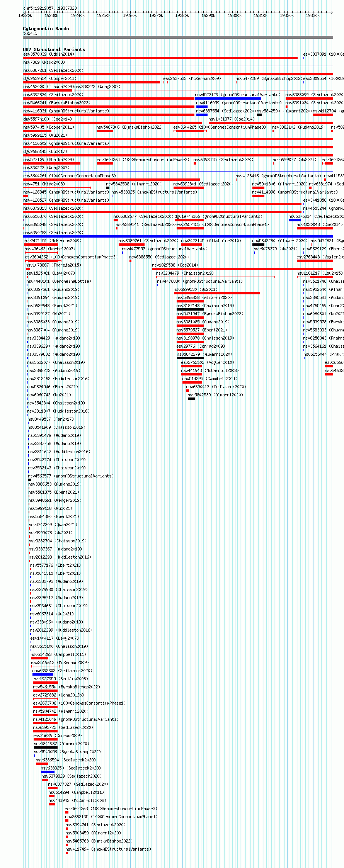
Task: Click nsv4448101 (GenomeinaBottle) label
Action: coord(59,281)
